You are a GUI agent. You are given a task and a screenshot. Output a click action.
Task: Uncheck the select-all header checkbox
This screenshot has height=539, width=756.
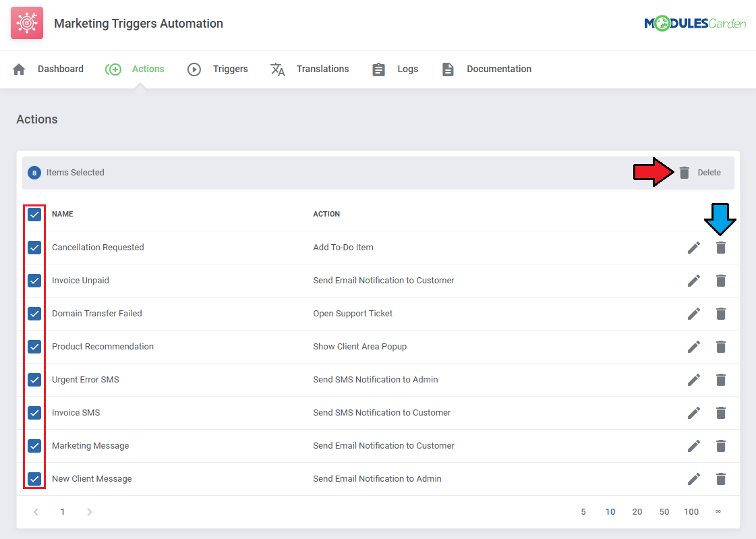click(x=34, y=215)
